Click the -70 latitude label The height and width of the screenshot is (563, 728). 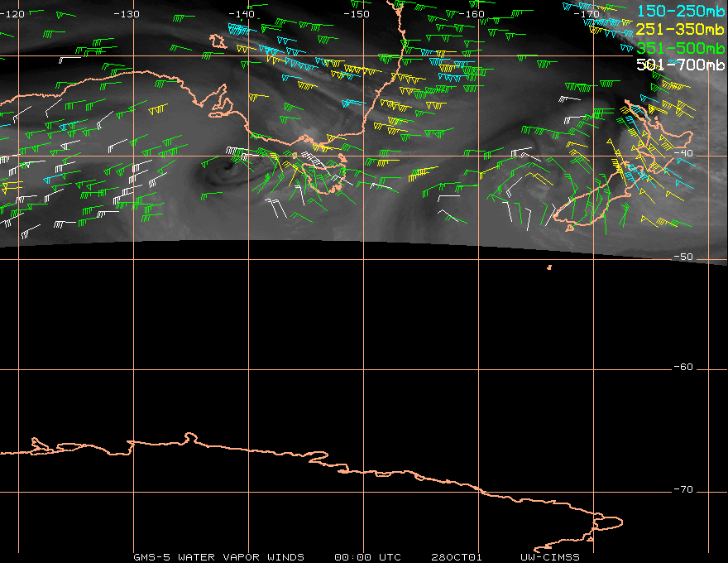pos(683,489)
